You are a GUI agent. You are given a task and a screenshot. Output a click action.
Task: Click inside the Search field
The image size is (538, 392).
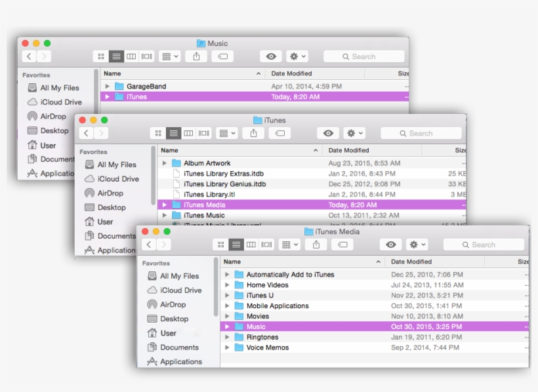tap(484, 244)
